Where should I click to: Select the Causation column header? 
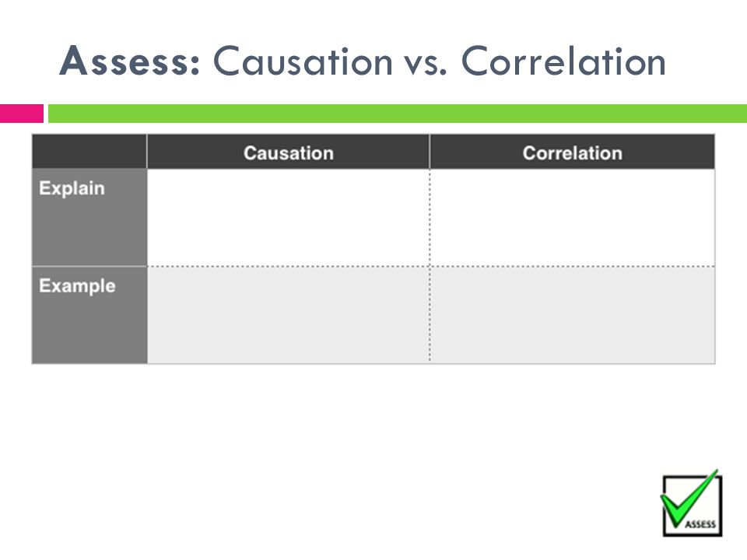click(x=288, y=153)
